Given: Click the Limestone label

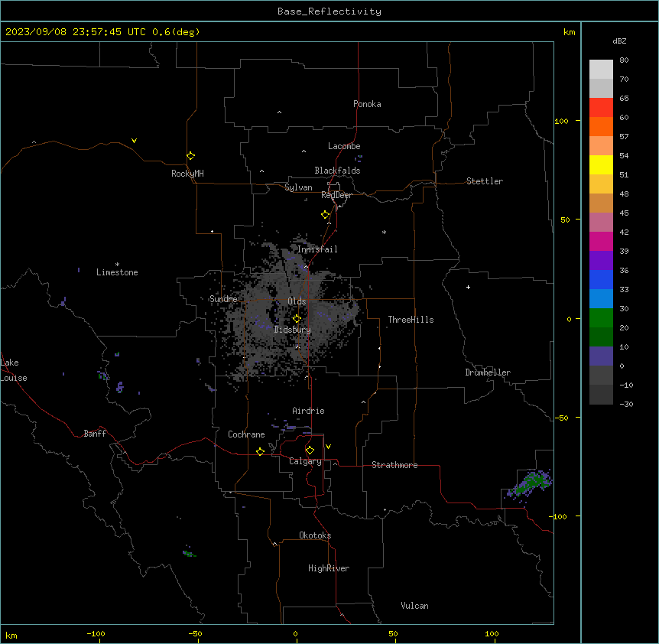Looking at the screenshot, I should click(x=117, y=272).
